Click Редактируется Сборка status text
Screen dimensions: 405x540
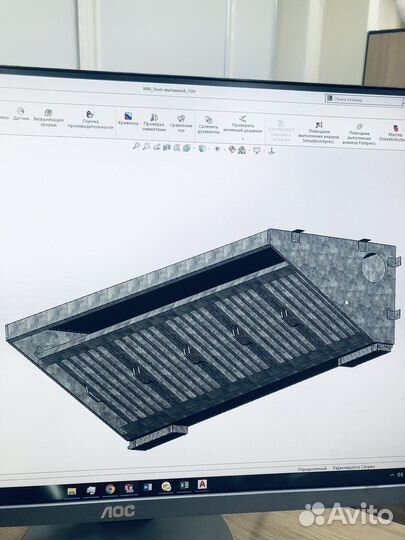(x=354, y=468)
